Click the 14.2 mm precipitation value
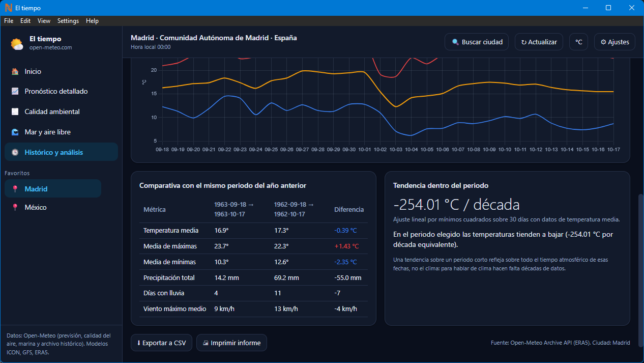 tap(227, 278)
